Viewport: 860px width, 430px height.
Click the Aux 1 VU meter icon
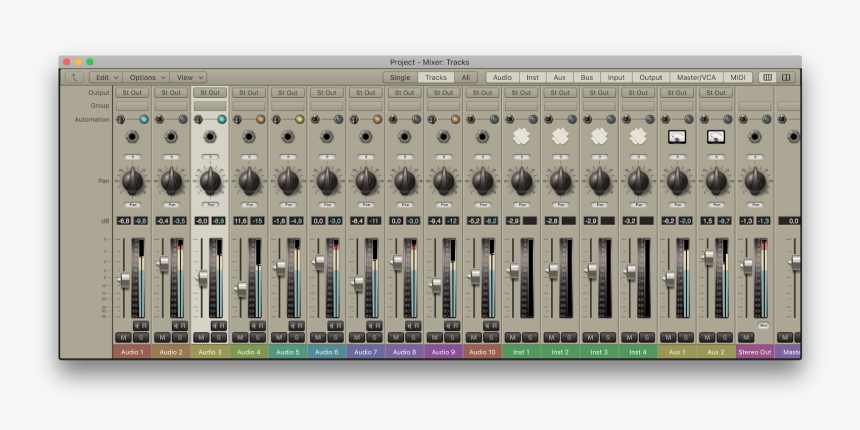(677, 137)
